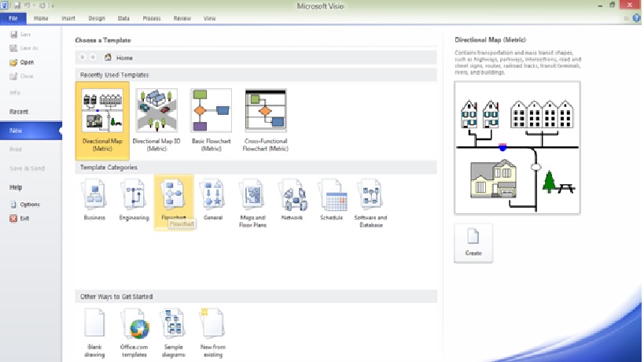Choose Directional Map 3D (Metric) template
The height and width of the screenshot is (362, 644).
(156, 120)
